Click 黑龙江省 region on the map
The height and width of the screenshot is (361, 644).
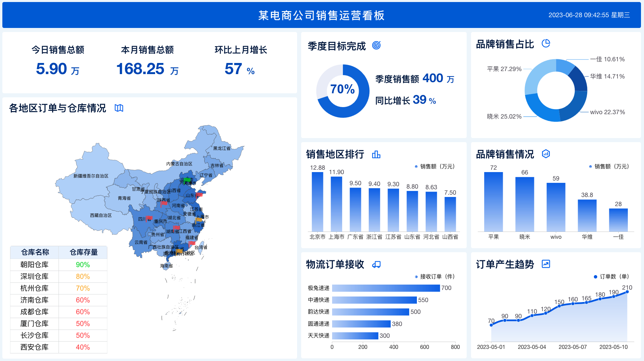point(222,149)
